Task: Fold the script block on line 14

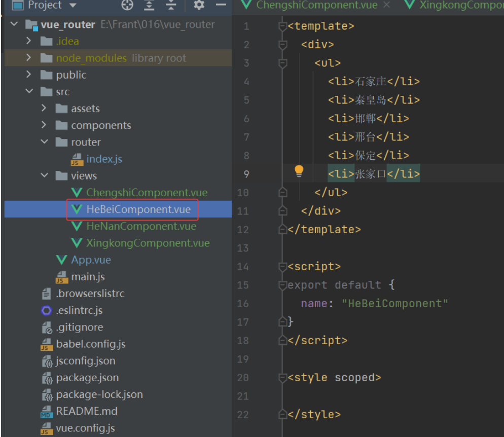Action: [282, 267]
